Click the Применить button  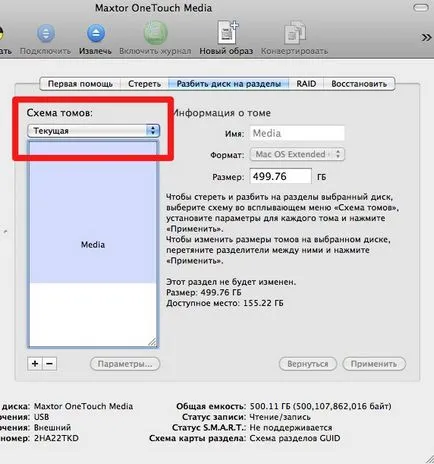click(x=374, y=364)
